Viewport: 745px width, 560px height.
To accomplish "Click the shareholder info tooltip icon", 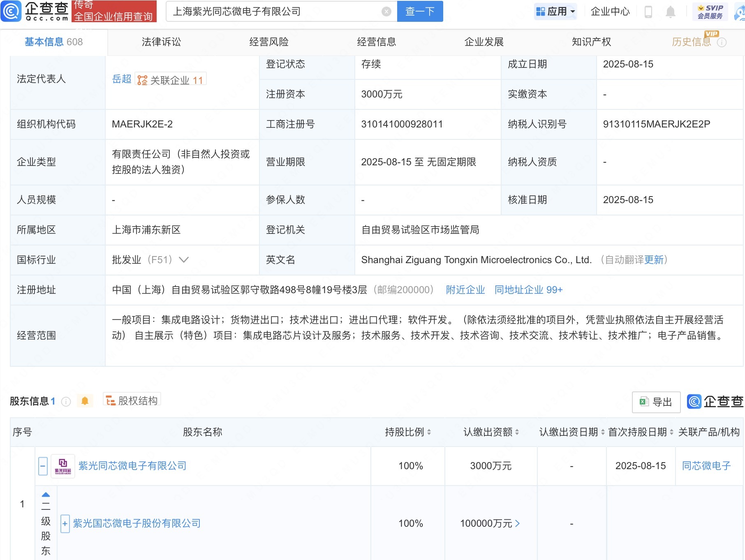I will (x=66, y=402).
